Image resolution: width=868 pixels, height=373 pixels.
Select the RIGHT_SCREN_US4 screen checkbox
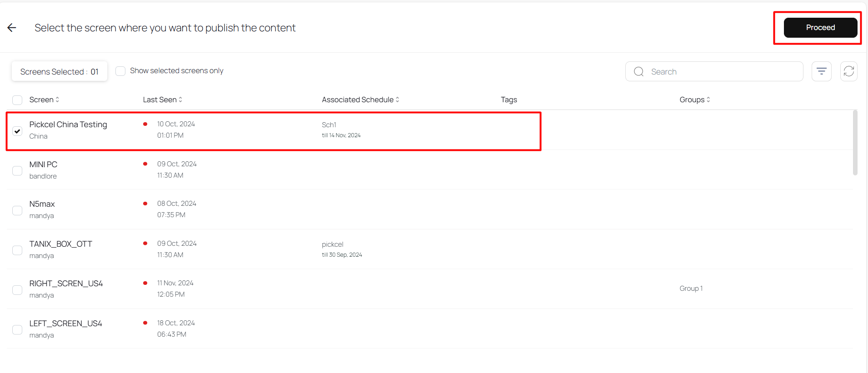click(17, 290)
